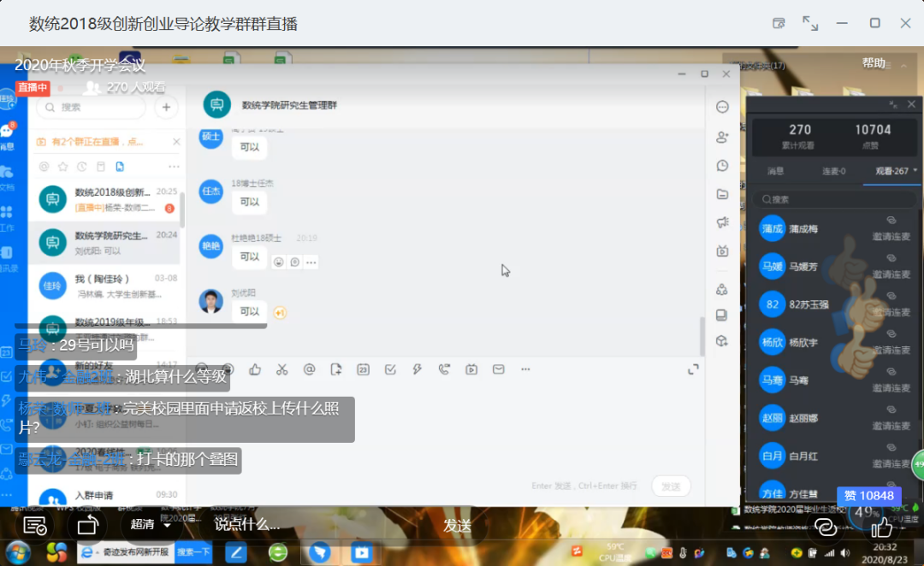The height and width of the screenshot is (566, 924).
Task: Switch to the 消息 tab in the live panel
Action: coord(775,171)
